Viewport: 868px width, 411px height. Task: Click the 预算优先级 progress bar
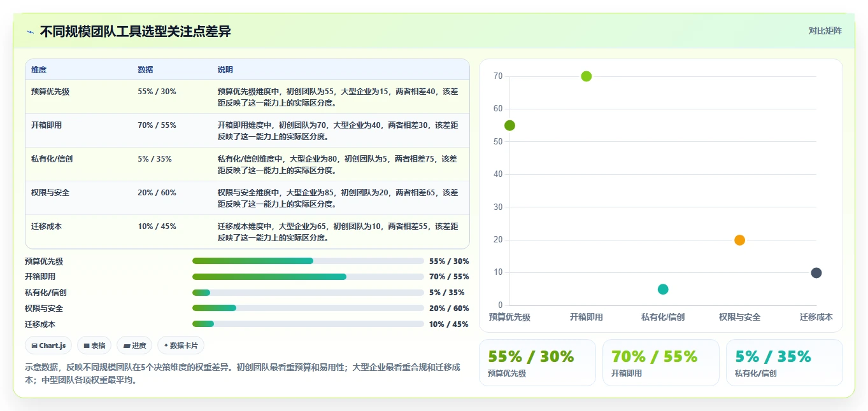308,261
